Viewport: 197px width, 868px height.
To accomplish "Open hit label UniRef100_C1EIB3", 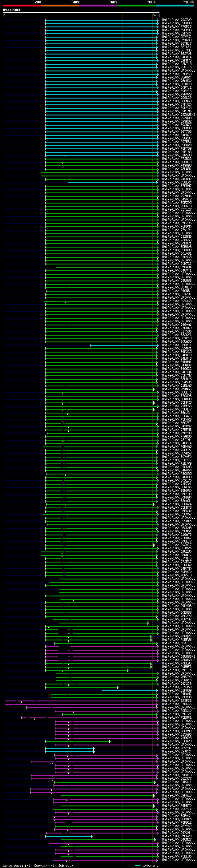I will point(177,151).
